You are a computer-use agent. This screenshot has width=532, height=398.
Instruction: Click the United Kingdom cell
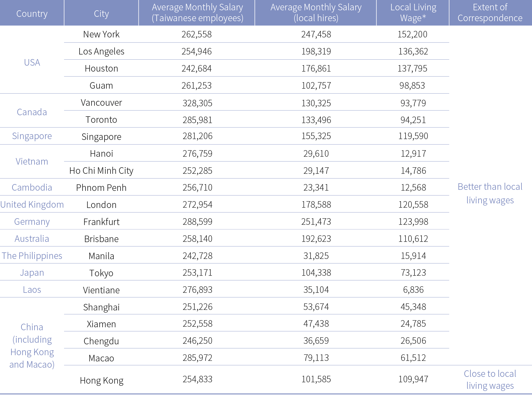point(32,204)
